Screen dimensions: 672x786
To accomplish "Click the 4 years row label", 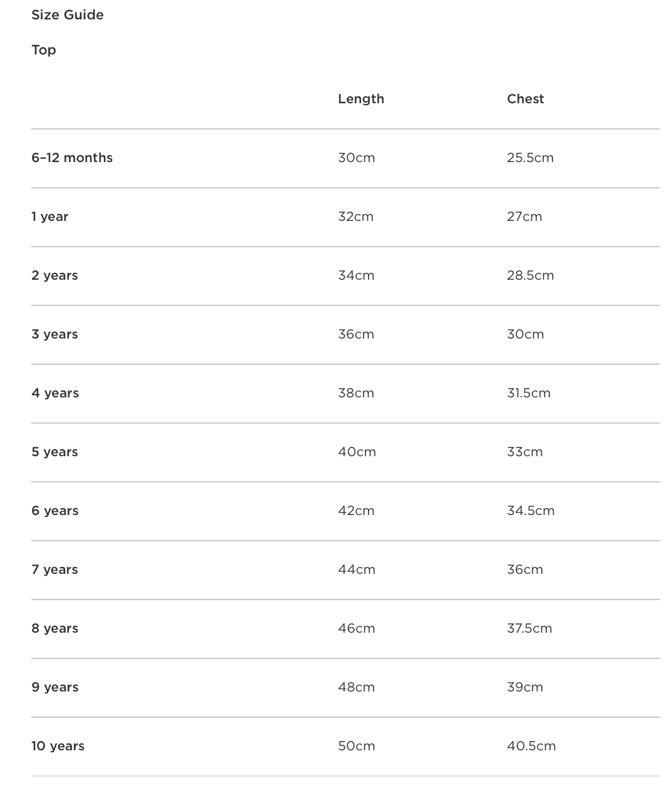I will [55, 393].
